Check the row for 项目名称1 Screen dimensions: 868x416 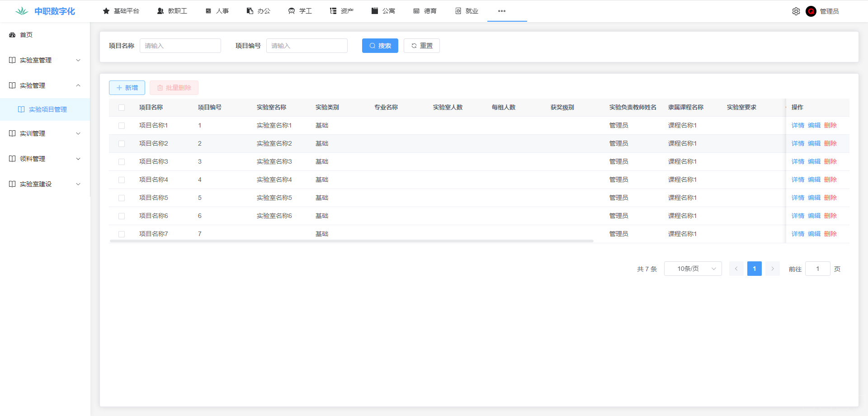122,126
